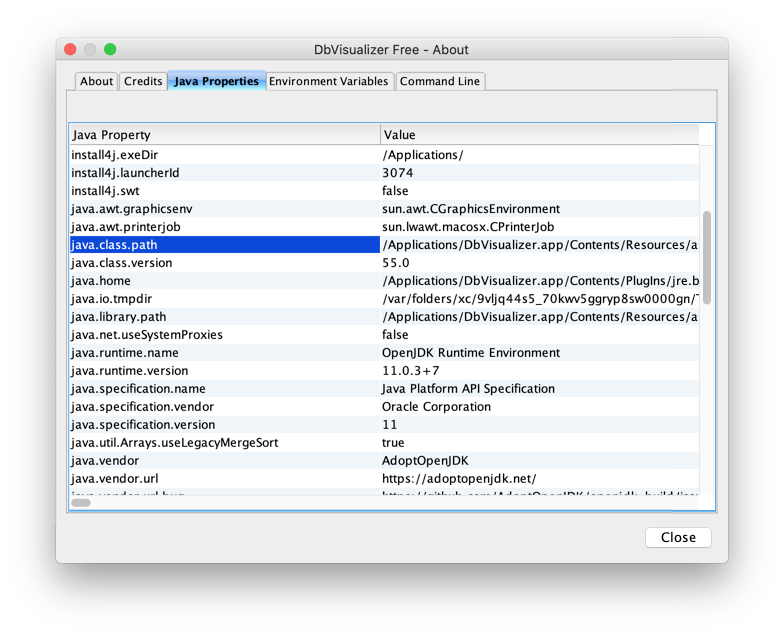Screen dimensions: 784x637
Task: Click the java.awt.graphicsenv property row
Action: pos(224,209)
